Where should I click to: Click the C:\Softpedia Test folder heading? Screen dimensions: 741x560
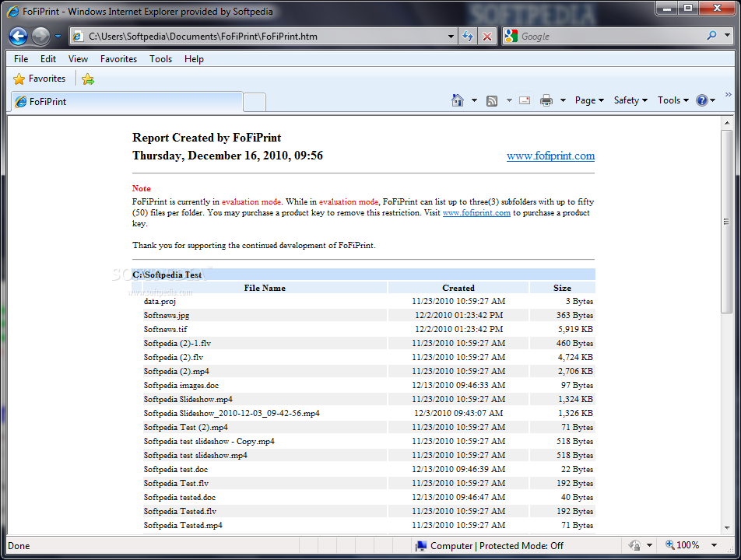(167, 275)
